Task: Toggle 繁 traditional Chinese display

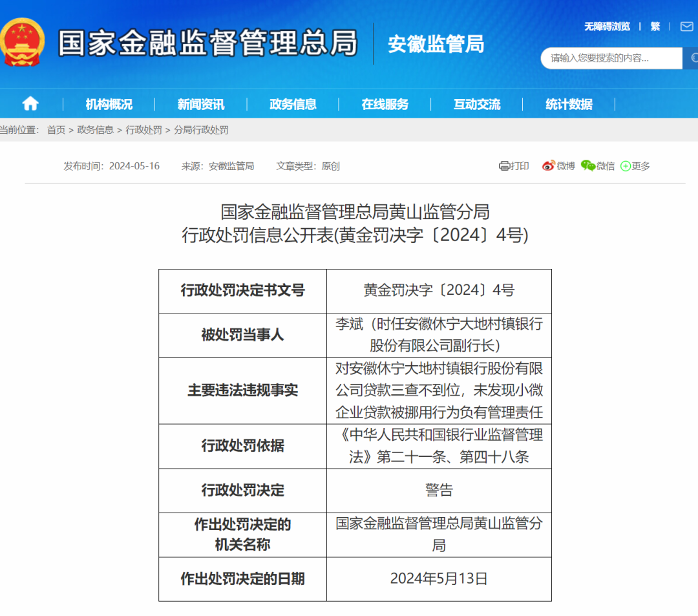Action: (x=655, y=27)
